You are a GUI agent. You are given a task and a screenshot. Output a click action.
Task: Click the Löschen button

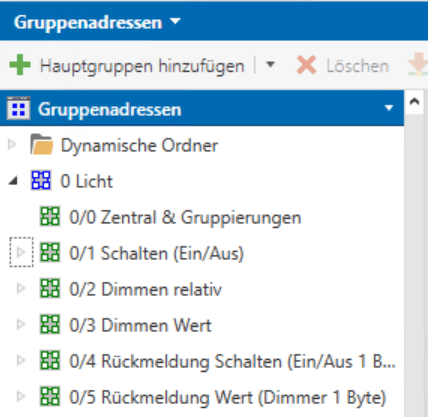click(x=343, y=66)
